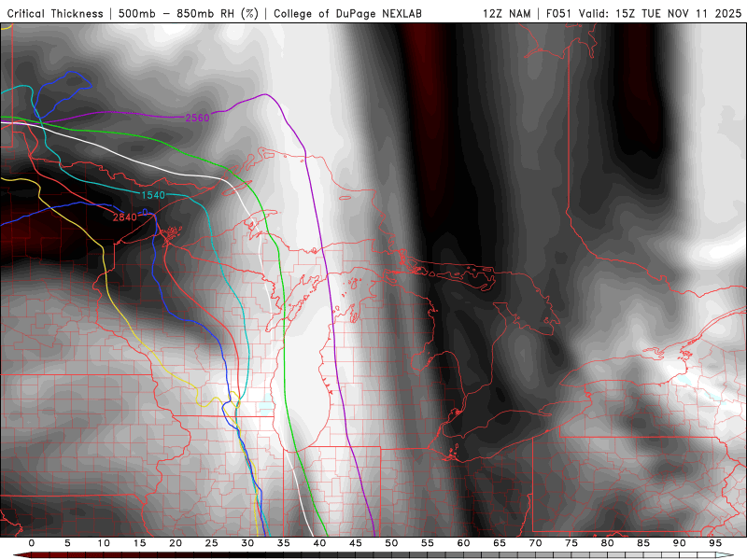Viewport: 747px width, 560px height.
Task: Click the 5 value on color scale
Action: (x=67, y=543)
